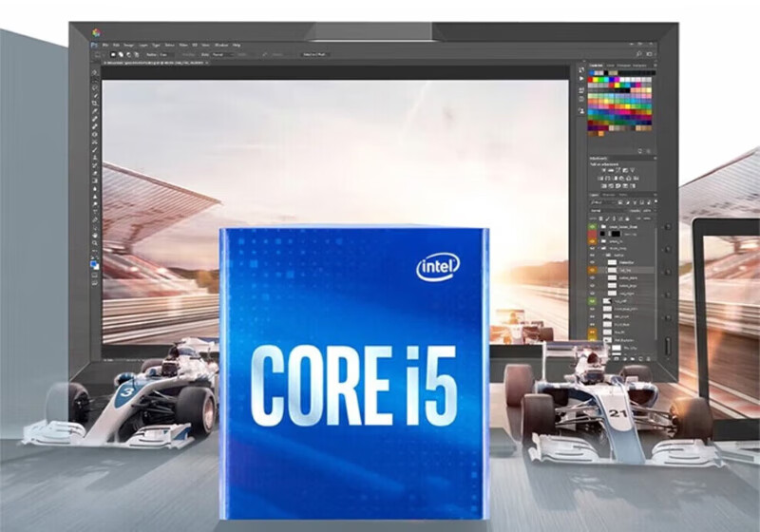Screen dimensions: 760x532
Task: Open the layer blend mode dropdown
Action: click(x=607, y=211)
